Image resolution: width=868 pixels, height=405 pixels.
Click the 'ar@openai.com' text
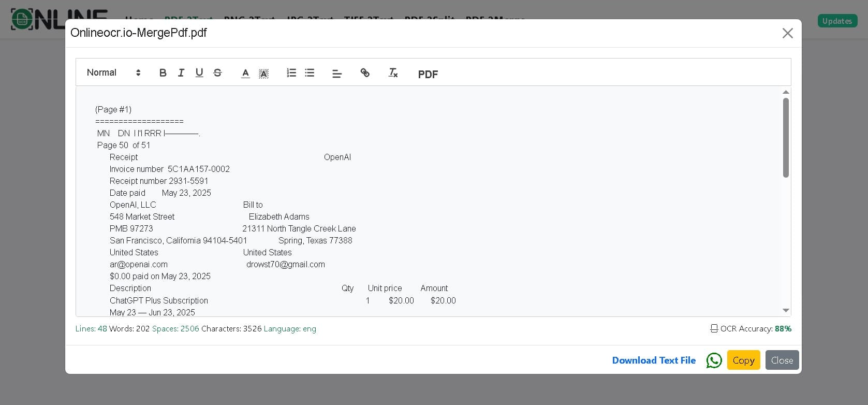coord(139,264)
